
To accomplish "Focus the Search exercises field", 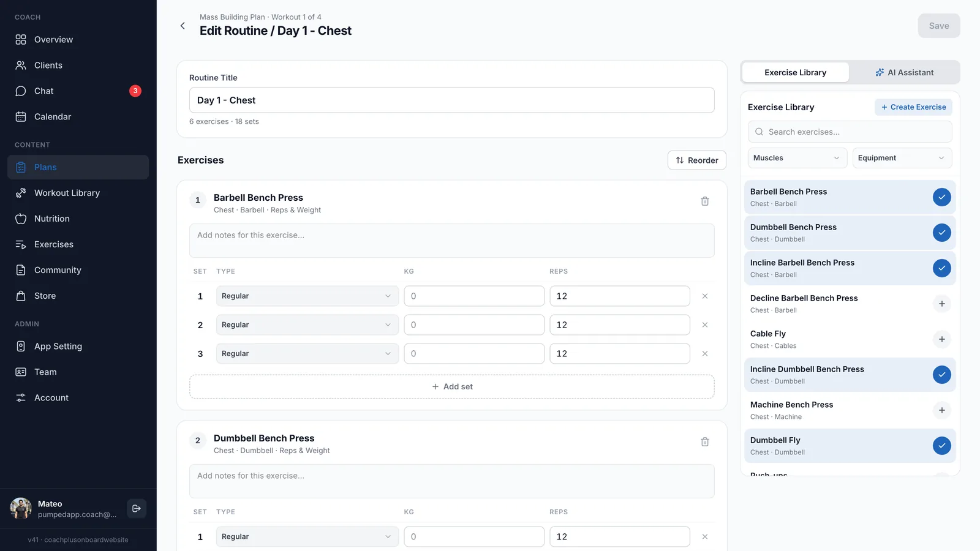I will pos(850,132).
